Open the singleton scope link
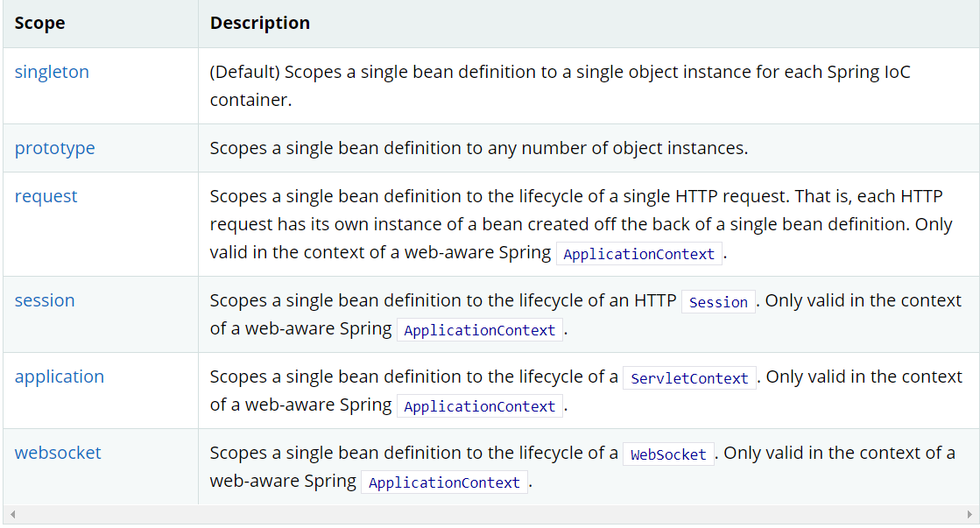 [52, 72]
